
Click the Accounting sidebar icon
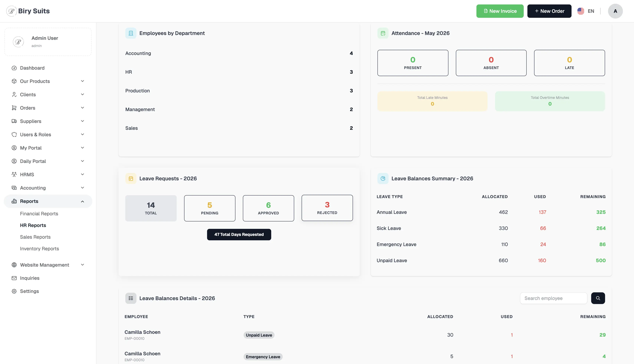14,188
